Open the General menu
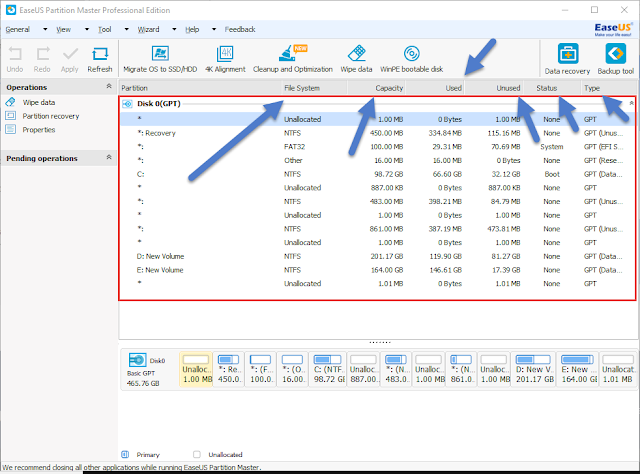The width and height of the screenshot is (640, 474). pyautogui.click(x=18, y=29)
